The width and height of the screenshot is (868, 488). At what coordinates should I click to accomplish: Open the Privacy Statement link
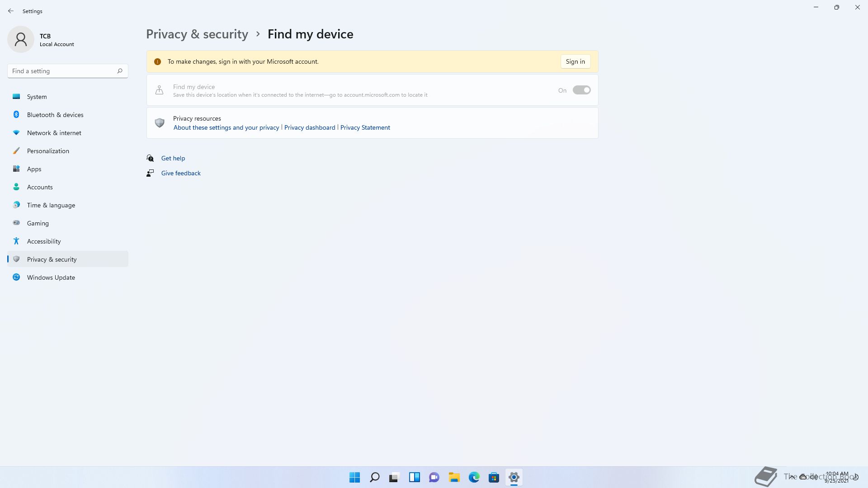pos(365,127)
